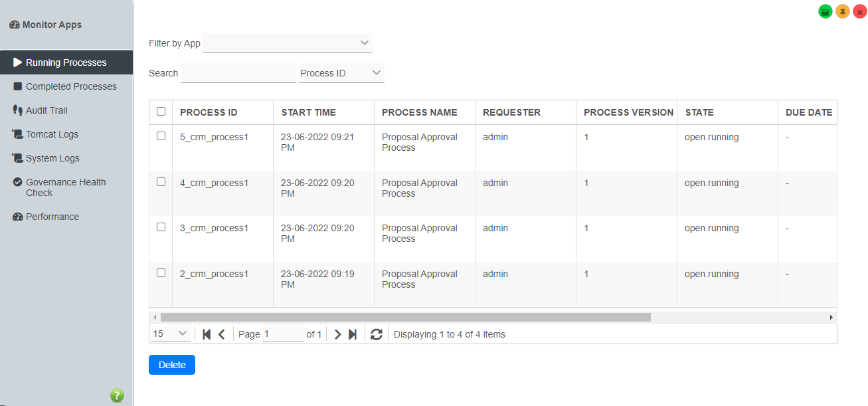Screen dimensions: 868x406
Task: Click the green help question mark icon
Action: pyautogui.click(x=117, y=395)
